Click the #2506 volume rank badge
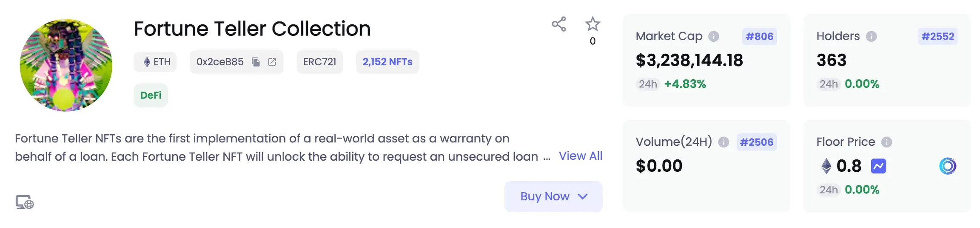The height and width of the screenshot is (228, 980). pyautogui.click(x=756, y=142)
